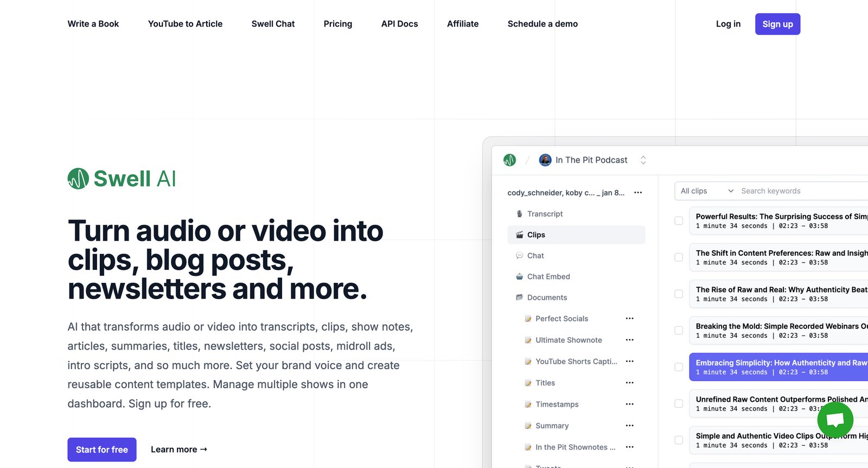This screenshot has width=868, height=468.
Task: Click the cody_schneider episode title
Action: point(566,193)
